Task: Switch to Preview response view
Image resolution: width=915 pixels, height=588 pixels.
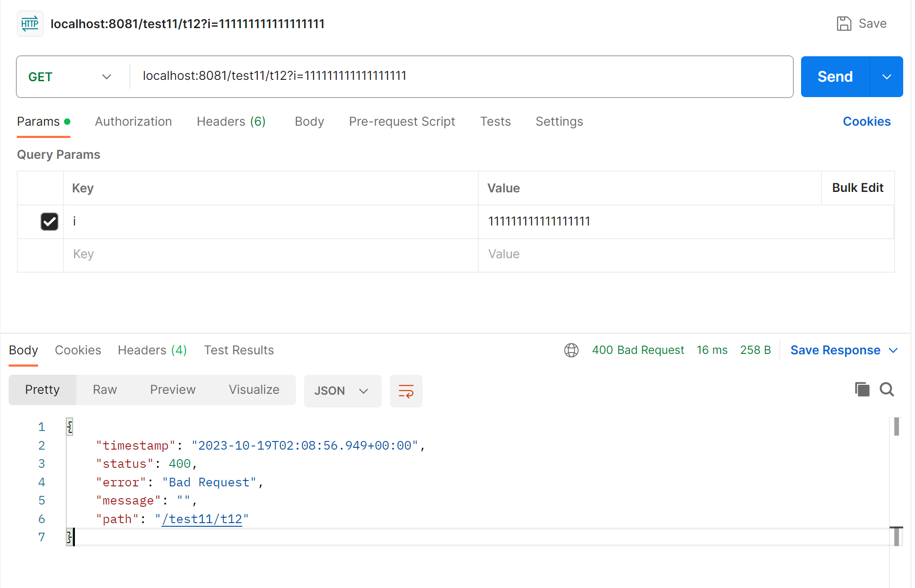Action: pyautogui.click(x=172, y=390)
